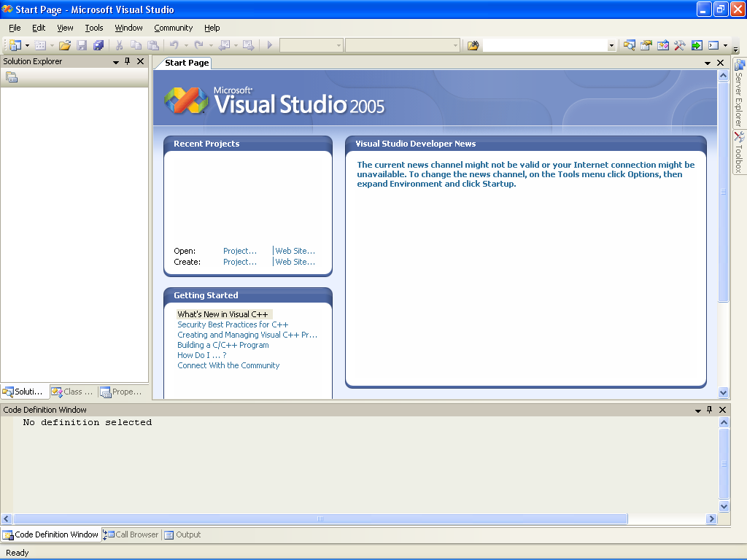Image resolution: width=747 pixels, height=560 pixels.
Task: Click the Find in Files binoculars icon
Action: [473, 45]
